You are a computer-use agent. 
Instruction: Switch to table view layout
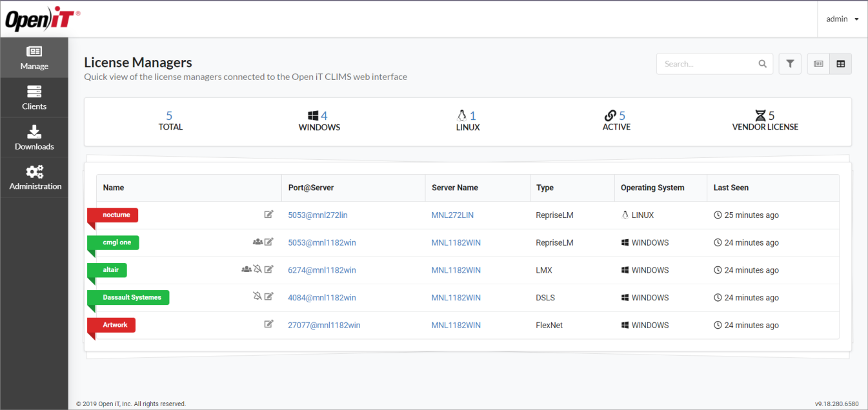click(x=841, y=64)
